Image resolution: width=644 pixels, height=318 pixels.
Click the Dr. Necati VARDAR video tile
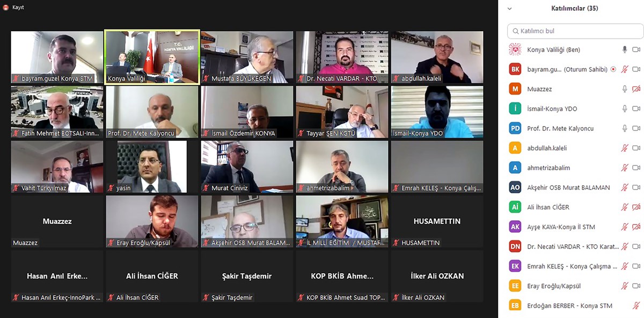point(342,56)
